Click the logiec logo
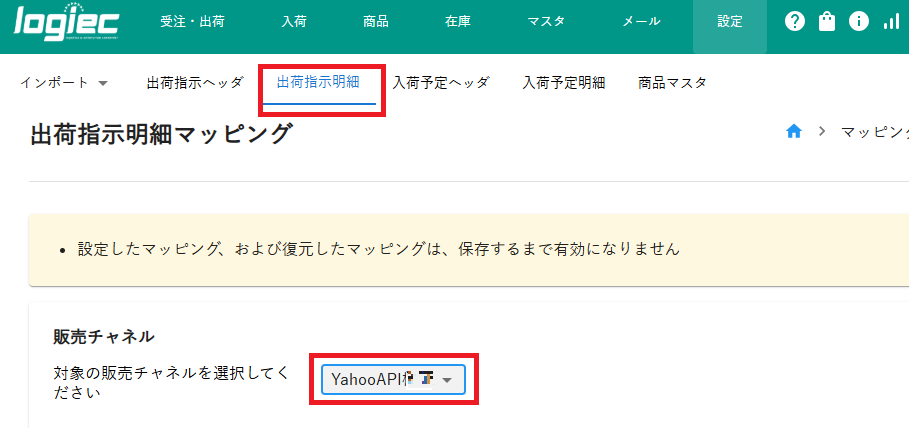 66,23
